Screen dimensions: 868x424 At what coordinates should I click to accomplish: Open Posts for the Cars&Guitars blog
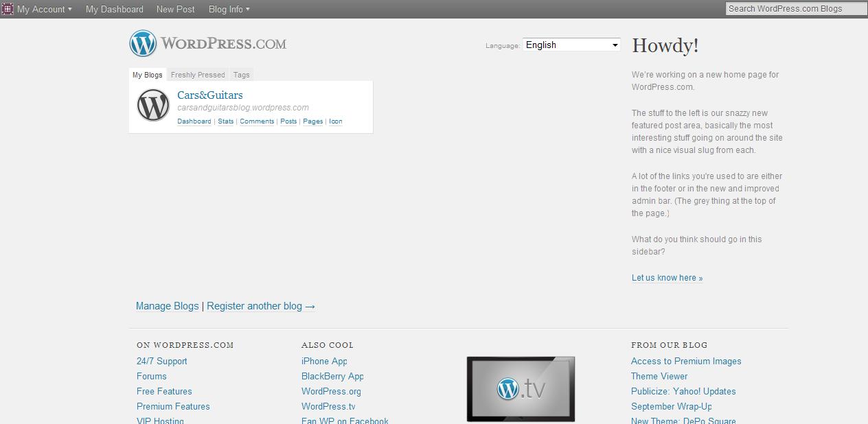tap(288, 121)
